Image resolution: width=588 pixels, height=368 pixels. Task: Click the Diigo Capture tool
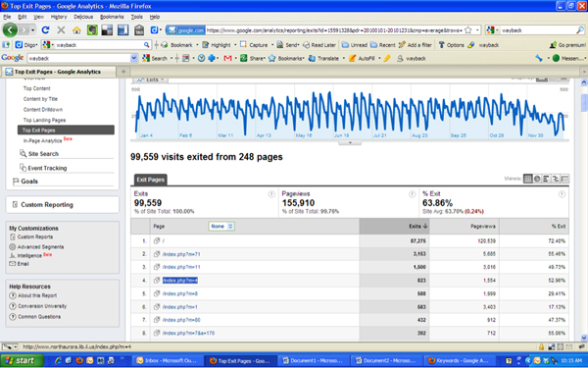[254, 45]
